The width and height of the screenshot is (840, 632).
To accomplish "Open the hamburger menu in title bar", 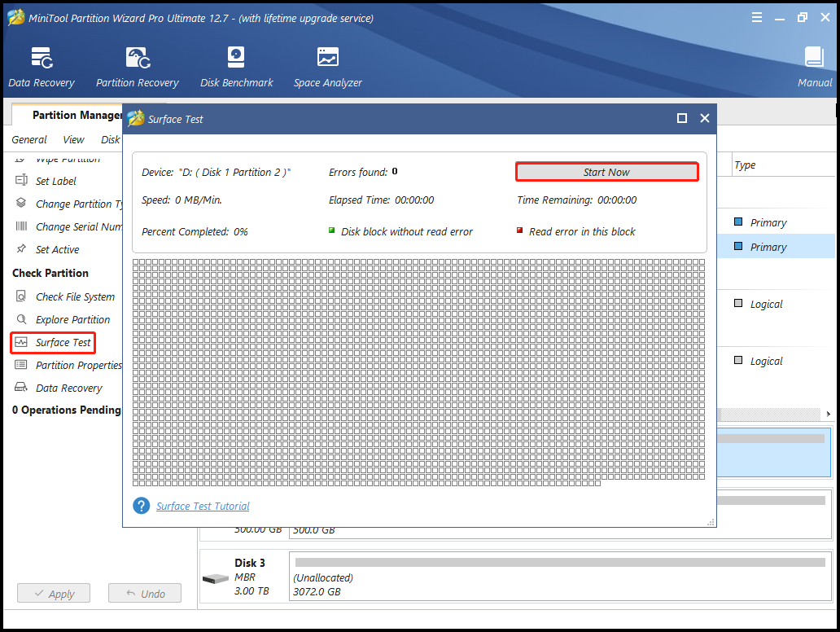I will coord(756,18).
